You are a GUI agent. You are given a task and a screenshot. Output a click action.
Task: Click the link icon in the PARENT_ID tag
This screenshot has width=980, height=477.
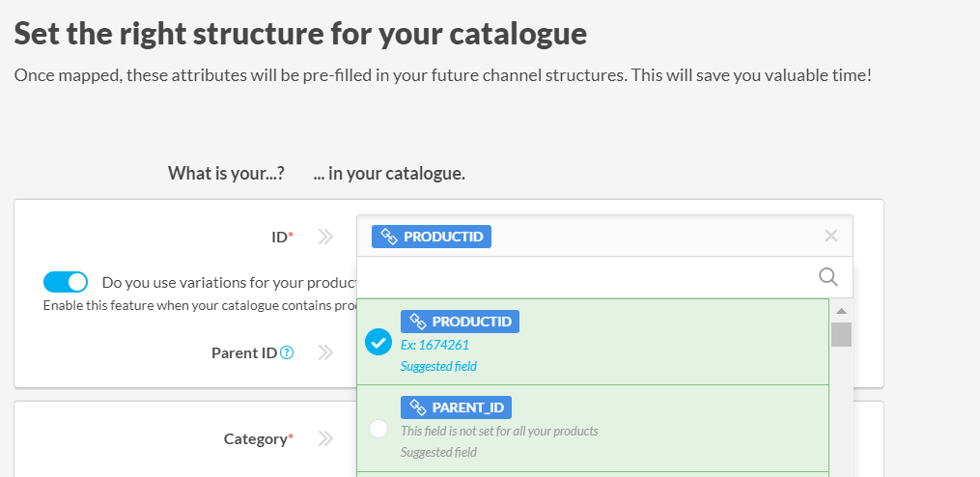click(x=418, y=407)
